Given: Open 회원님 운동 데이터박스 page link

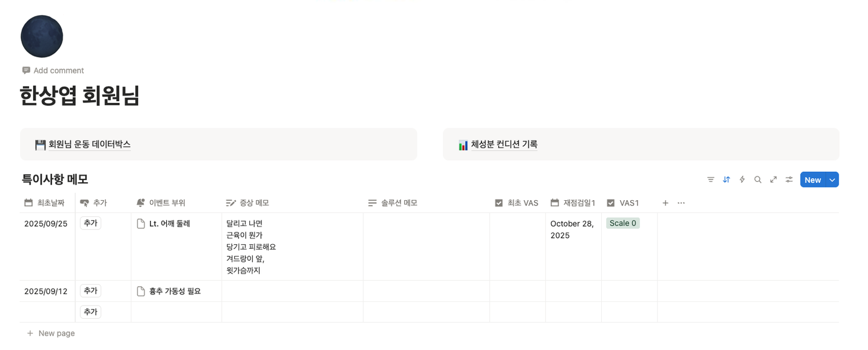Looking at the screenshot, I should tap(90, 145).
